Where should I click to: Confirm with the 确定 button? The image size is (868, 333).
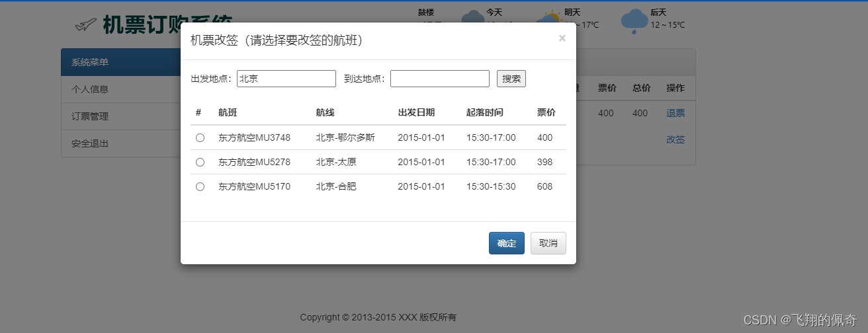point(507,243)
